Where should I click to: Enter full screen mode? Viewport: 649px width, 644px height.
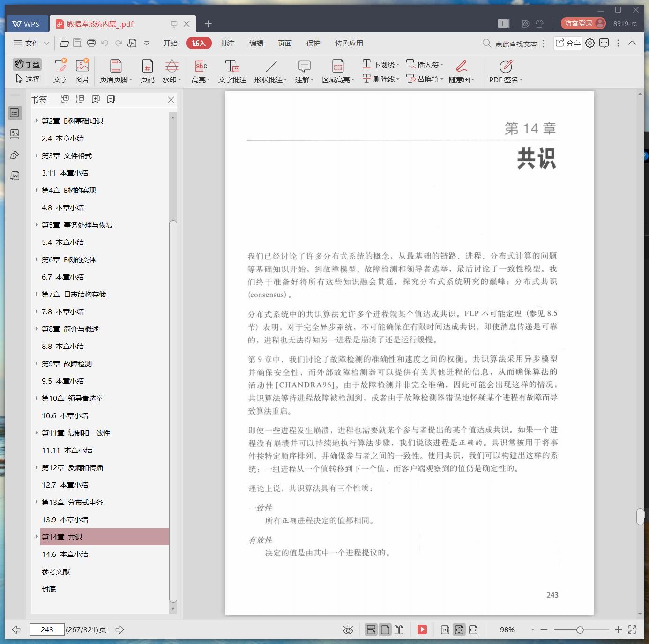click(x=632, y=629)
